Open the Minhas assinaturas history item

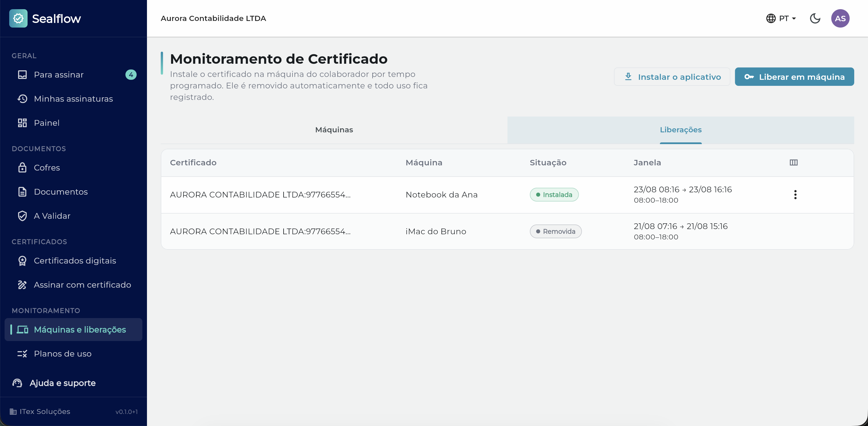pyautogui.click(x=73, y=99)
